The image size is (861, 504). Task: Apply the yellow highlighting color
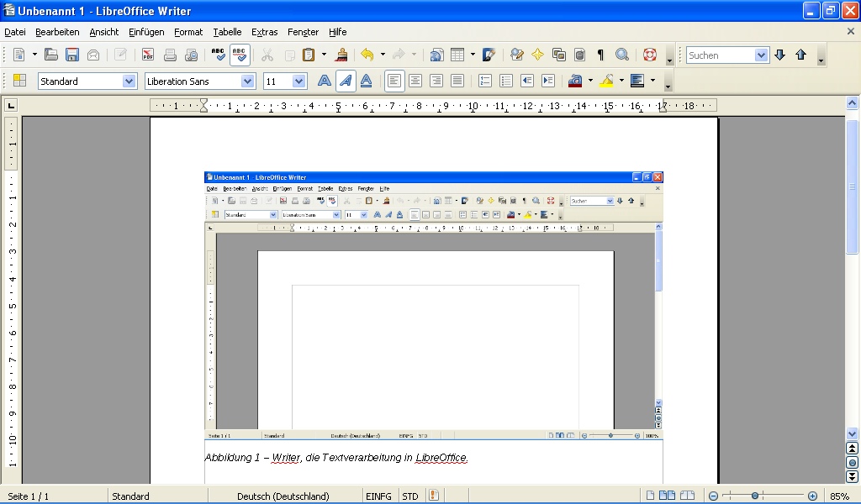[607, 81]
